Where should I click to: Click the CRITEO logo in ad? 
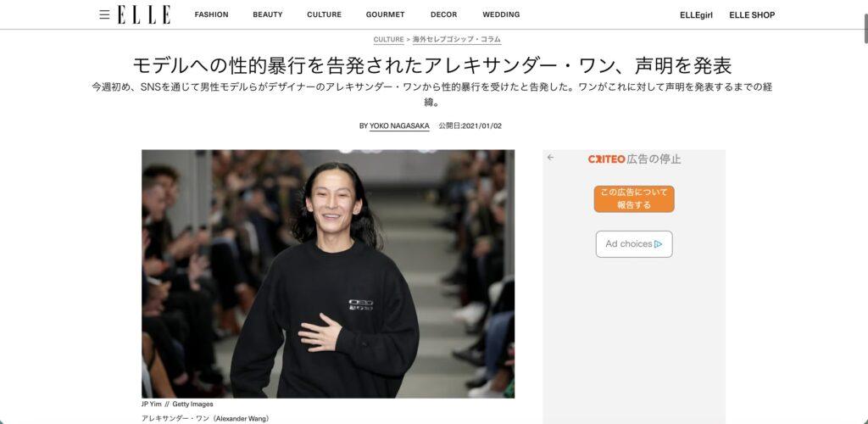point(606,159)
